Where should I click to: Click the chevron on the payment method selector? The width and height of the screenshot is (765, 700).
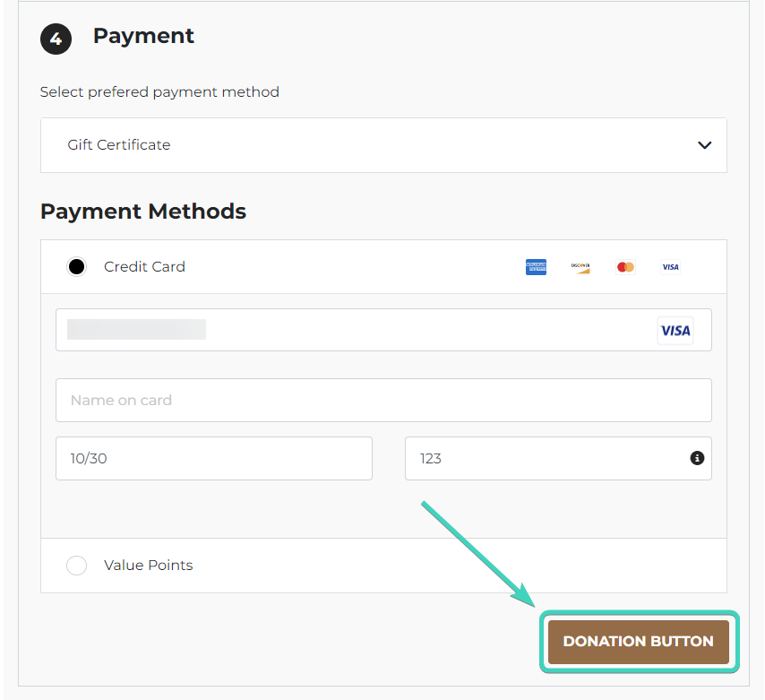click(705, 144)
